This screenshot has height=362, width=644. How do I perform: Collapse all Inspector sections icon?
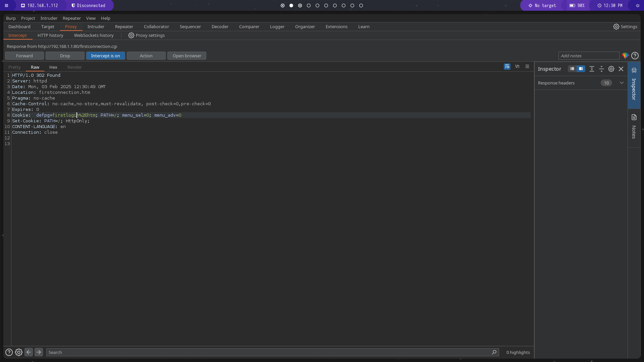(x=601, y=69)
